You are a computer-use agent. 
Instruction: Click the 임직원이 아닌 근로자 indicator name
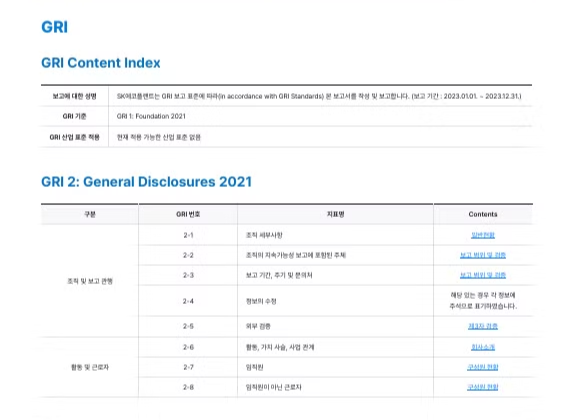point(274,387)
